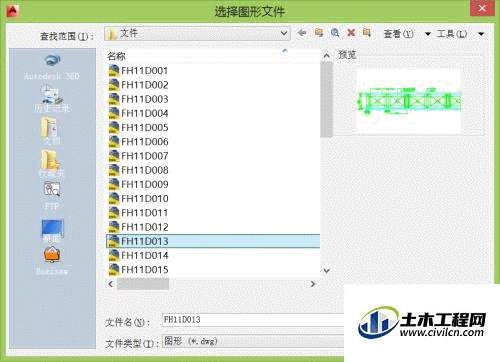Select file FH11D015
The width and height of the screenshot is (500, 362).
coord(144,270)
